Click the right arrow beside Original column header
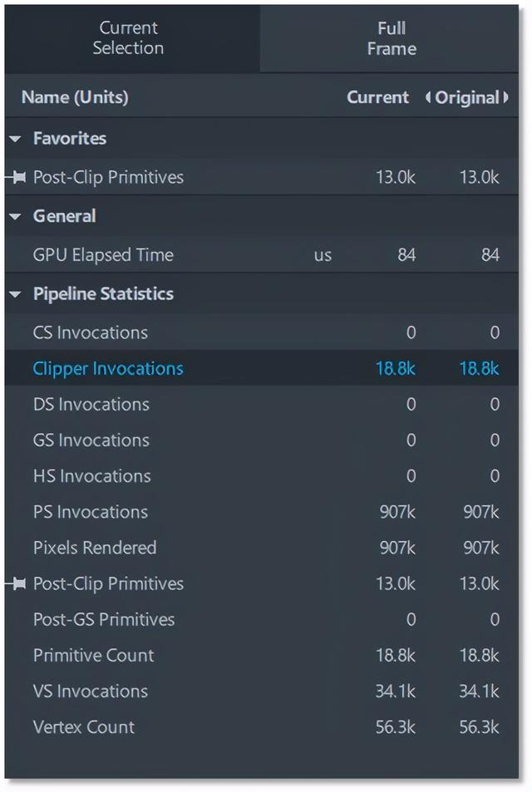Screen dimensions: 532x792 pos(505,97)
